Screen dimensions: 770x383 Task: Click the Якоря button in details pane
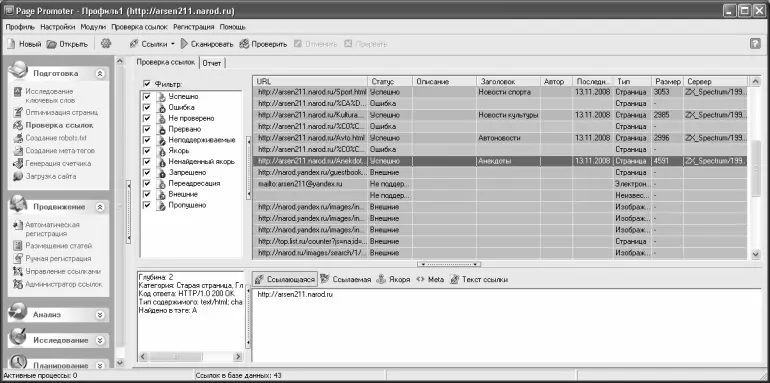click(x=393, y=279)
